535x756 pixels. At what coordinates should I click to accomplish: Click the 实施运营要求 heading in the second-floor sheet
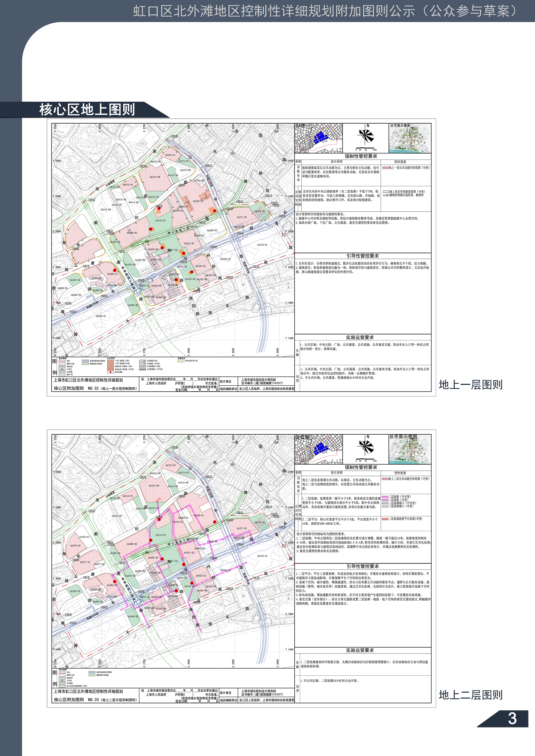[x=360, y=650]
